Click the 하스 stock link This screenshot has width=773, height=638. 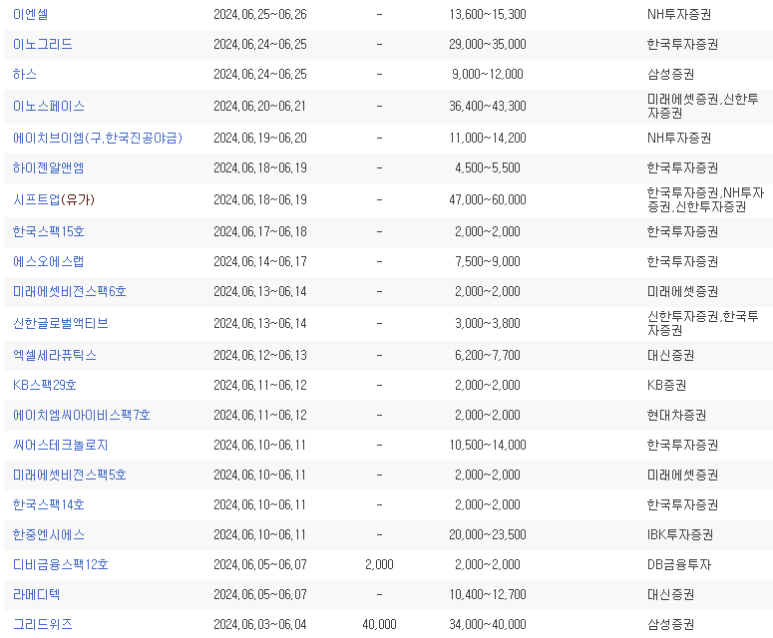pyautogui.click(x=25, y=74)
